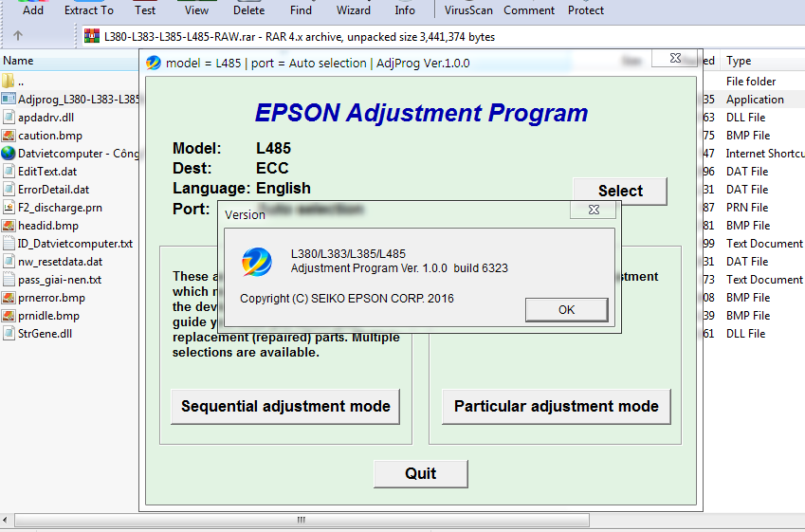
Task: Open the Info toolbar item
Action: pos(405,9)
